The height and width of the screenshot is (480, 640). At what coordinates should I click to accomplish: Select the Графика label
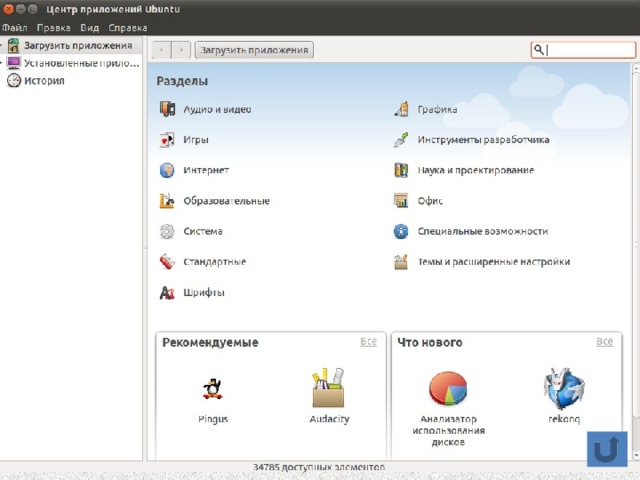[x=437, y=109]
